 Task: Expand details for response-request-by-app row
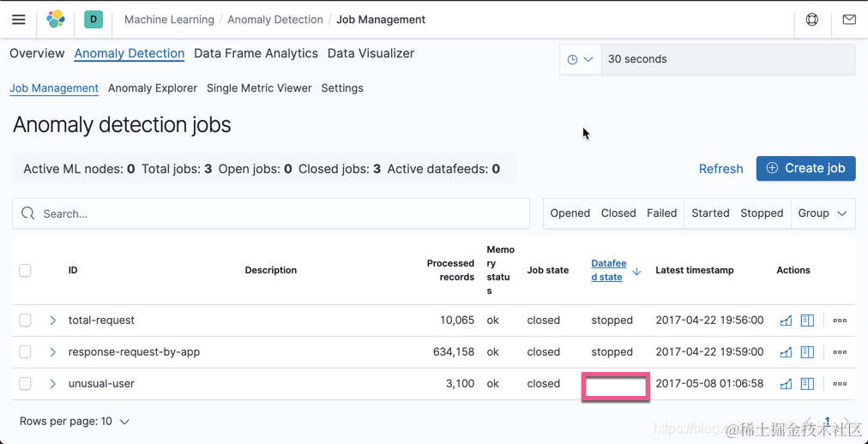pyautogui.click(x=52, y=352)
